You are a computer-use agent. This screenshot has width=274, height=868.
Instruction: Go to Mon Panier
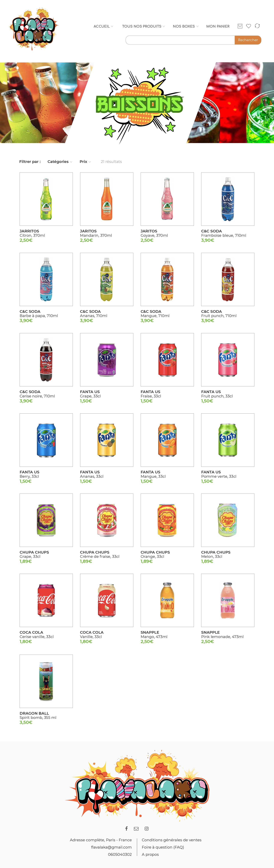[218, 26]
